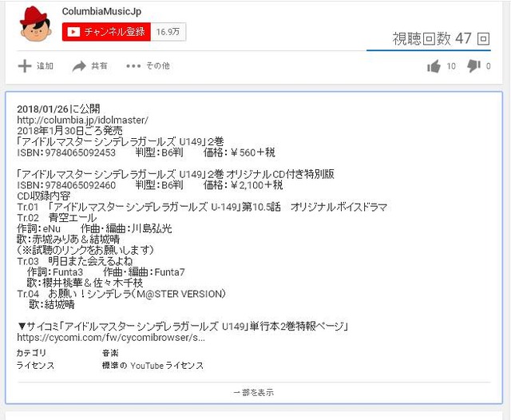Open ColumbiaMusicJp channel name link
The image size is (511, 420).
pos(101,12)
